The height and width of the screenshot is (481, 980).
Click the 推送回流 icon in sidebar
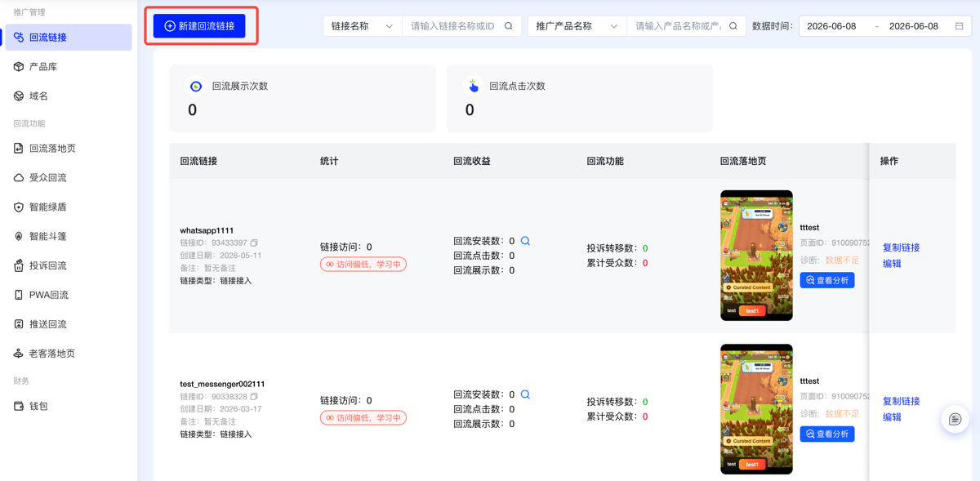pyautogui.click(x=19, y=325)
